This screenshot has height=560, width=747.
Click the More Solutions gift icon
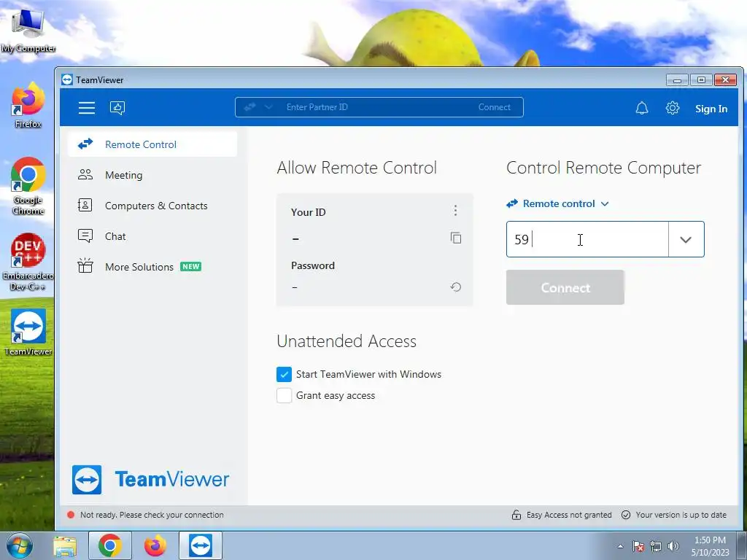click(85, 265)
